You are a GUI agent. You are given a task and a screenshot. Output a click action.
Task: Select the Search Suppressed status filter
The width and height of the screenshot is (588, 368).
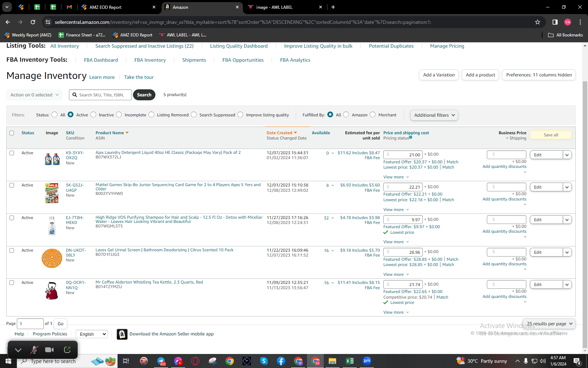click(x=194, y=115)
